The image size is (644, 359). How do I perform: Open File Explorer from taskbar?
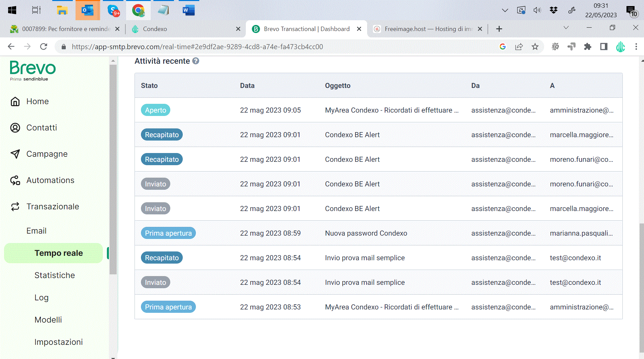point(62,10)
